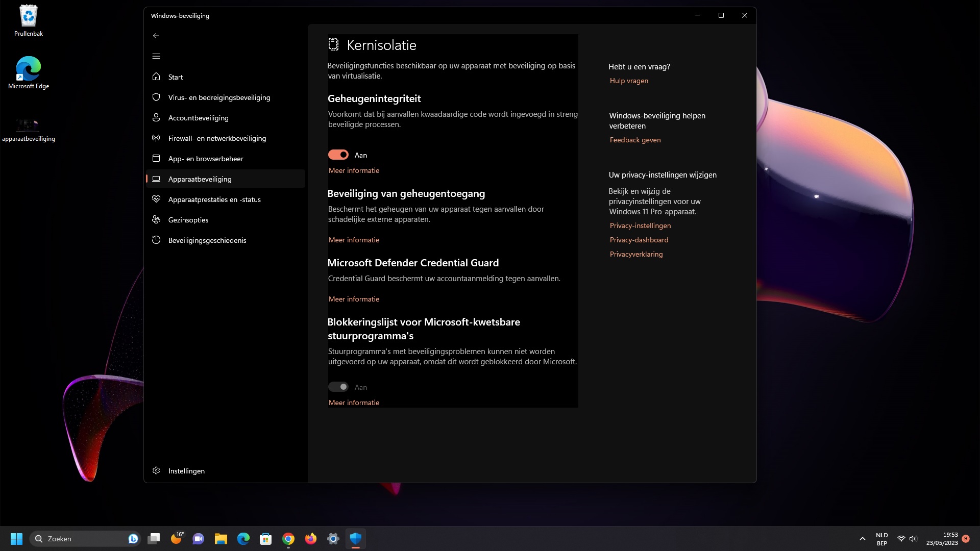Click Meer informatie under Beveiliging van geheugentoegang
This screenshot has height=551, width=980.
[354, 240]
